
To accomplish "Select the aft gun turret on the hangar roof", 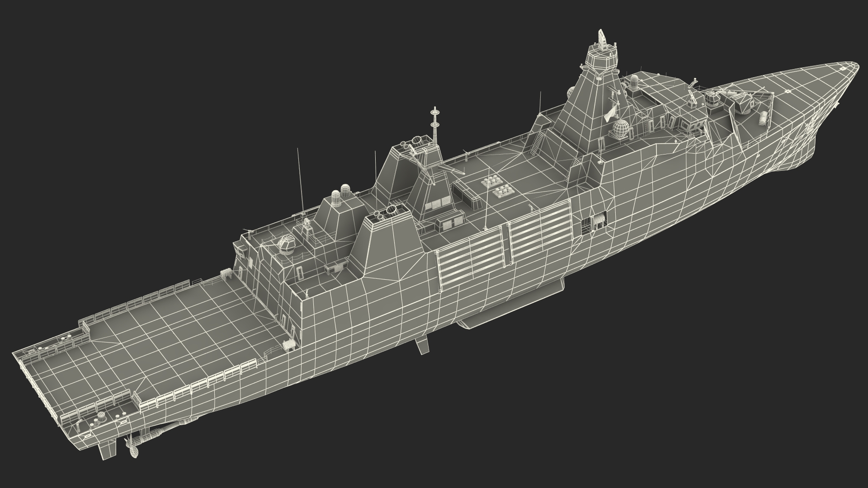I will click(x=286, y=245).
